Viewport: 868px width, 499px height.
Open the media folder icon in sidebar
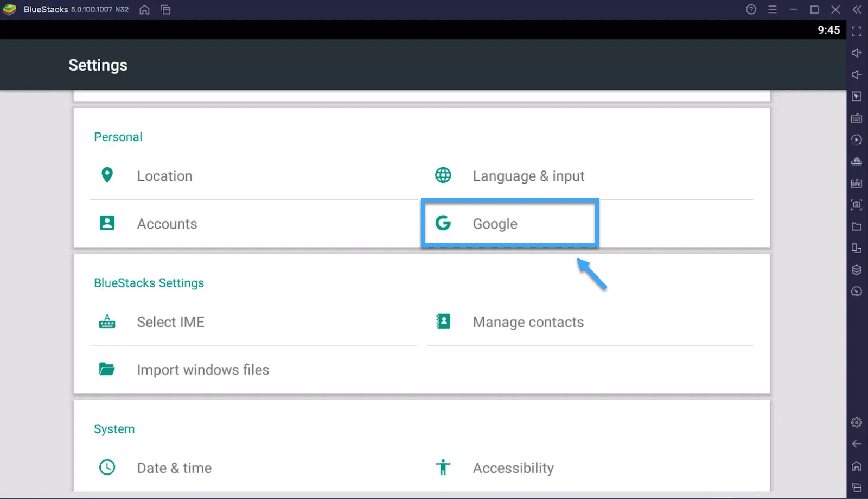pyautogui.click(x=857, y=226)
